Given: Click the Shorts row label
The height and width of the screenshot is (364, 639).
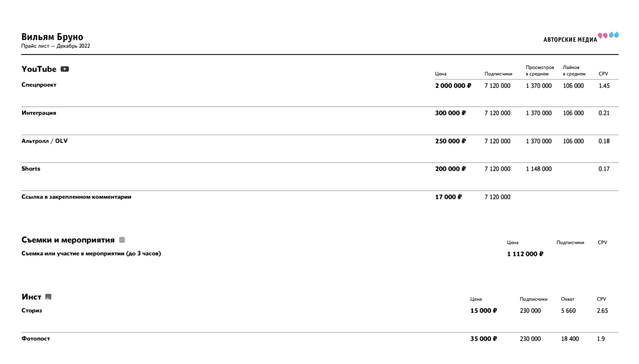Looking at the screenshot, I should pos(31,169).
